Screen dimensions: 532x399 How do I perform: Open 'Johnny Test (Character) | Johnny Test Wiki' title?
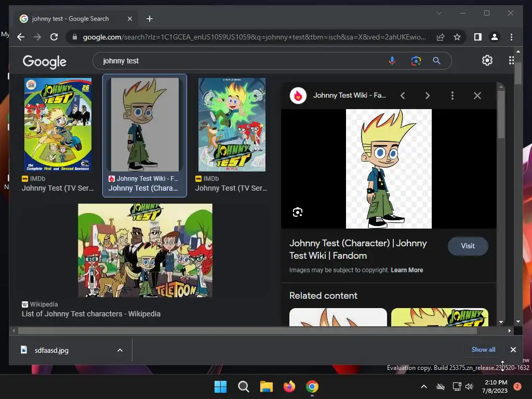coord(358,249)
